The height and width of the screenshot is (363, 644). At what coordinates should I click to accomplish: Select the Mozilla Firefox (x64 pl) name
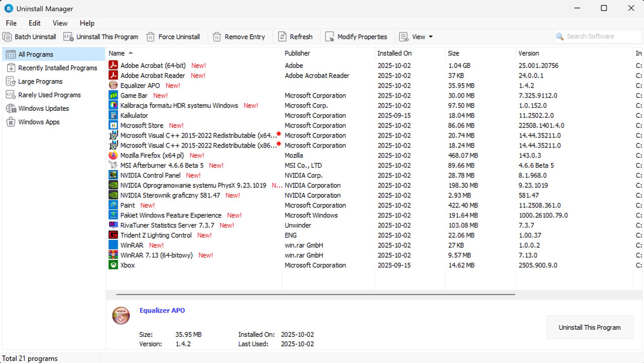[x=152, y=156]
